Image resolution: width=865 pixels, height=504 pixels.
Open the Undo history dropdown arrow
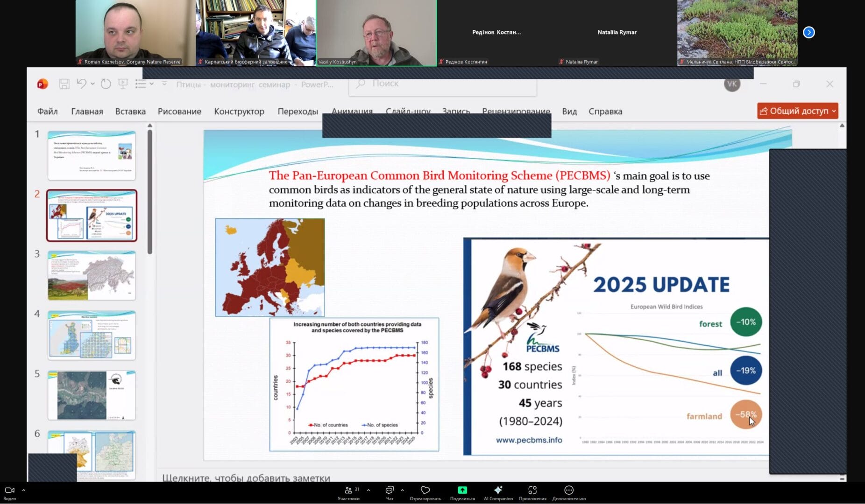click(x=92, y=84)
